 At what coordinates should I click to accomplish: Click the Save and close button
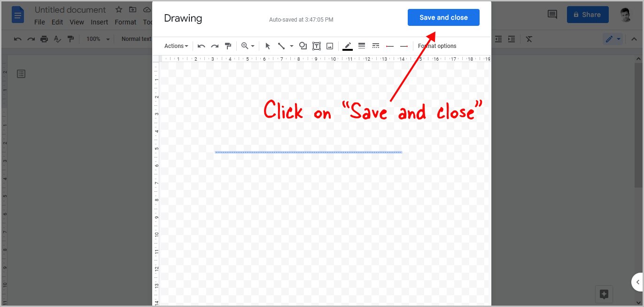point(443,17)
